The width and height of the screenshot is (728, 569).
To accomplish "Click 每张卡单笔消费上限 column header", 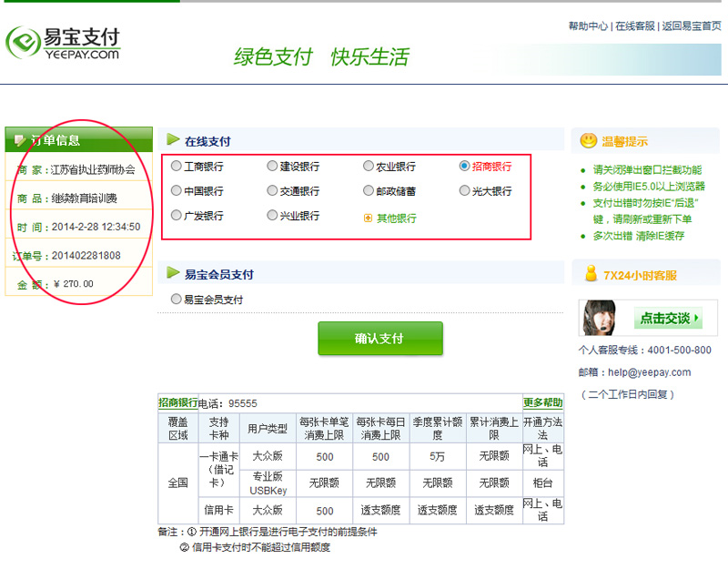I will tap(324, 428).
